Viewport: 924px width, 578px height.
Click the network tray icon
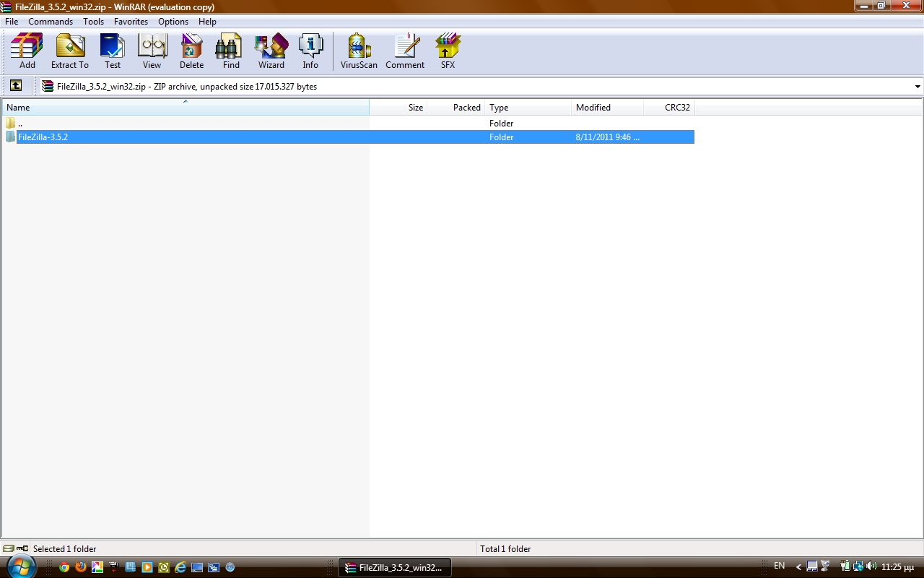(x=858, y=566)
